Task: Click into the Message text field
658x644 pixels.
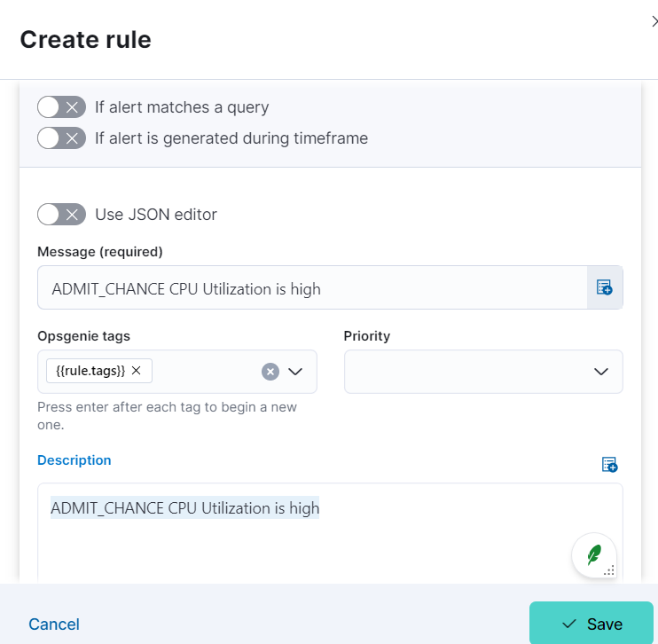Action: click(312, 287)
